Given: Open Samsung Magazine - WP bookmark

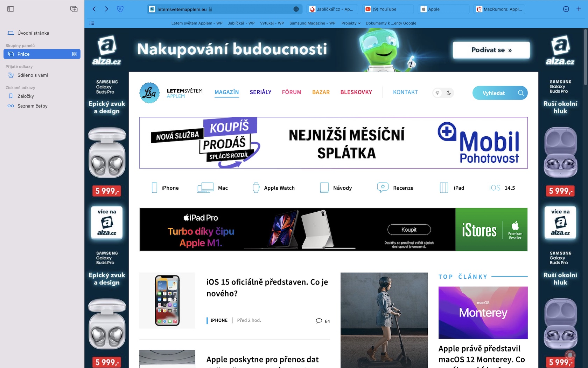Looking at the screenshot, I should tap(312, 23).
